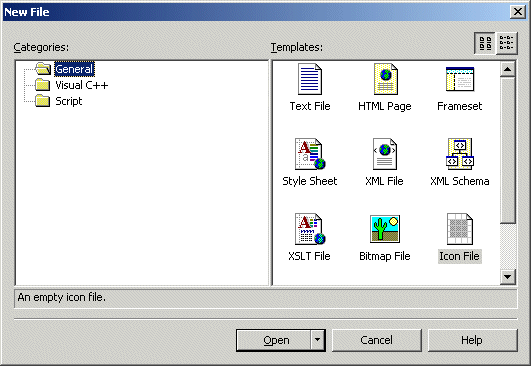Viewport: 531px width, 366px height.
Task: Select the XML Schema template icon
Action: pos(460,154)
